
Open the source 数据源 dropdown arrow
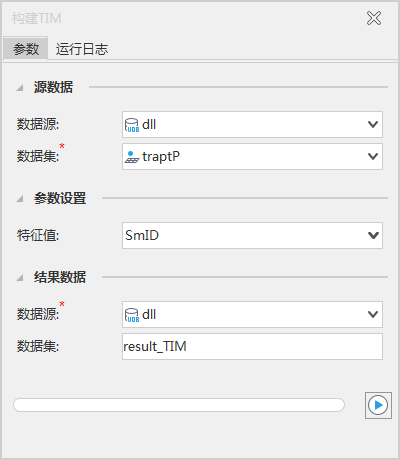(373, 124)
